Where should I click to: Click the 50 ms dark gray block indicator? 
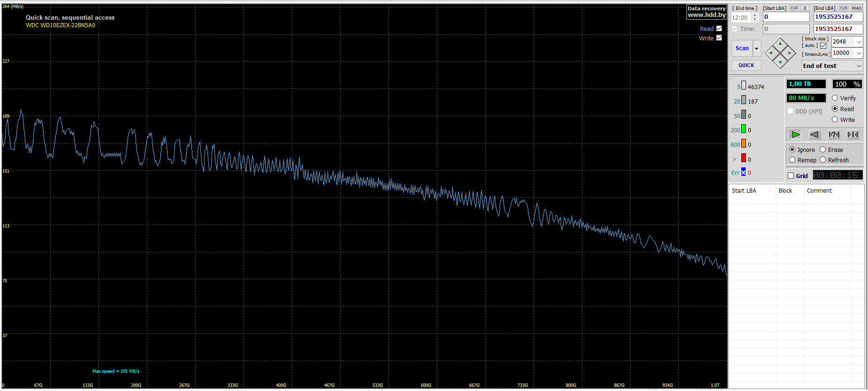click(744, 114)
